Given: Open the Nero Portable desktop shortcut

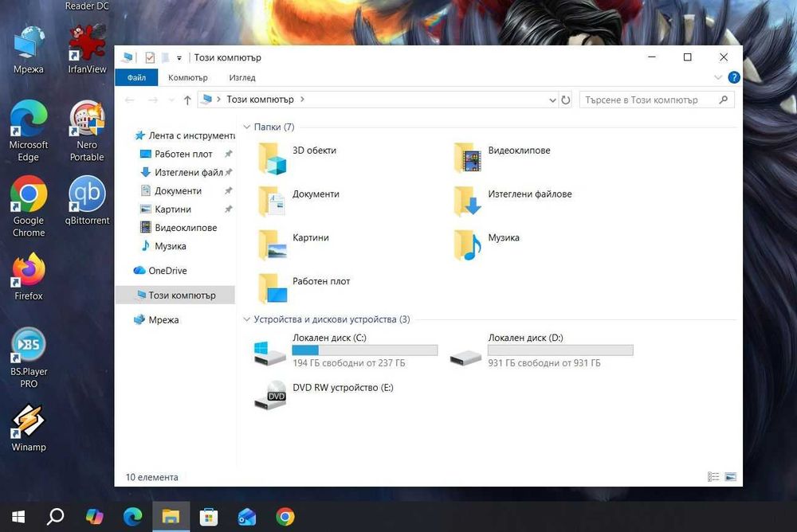Looking at the screenshot, I should [x=87, y=131].
